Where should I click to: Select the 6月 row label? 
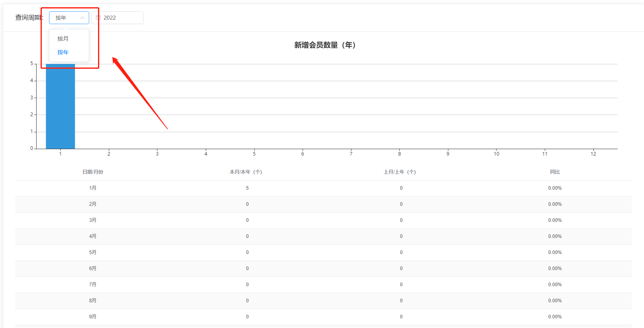[x=93, y=269]
